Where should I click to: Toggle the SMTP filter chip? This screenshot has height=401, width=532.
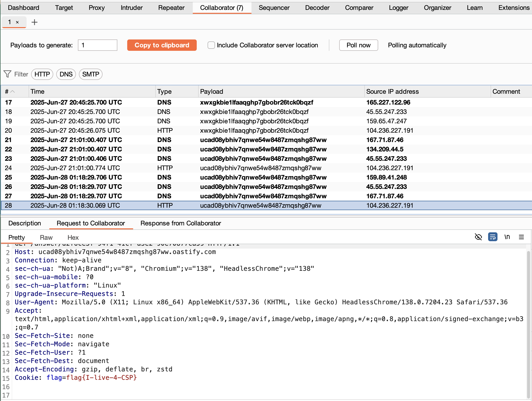90,74
